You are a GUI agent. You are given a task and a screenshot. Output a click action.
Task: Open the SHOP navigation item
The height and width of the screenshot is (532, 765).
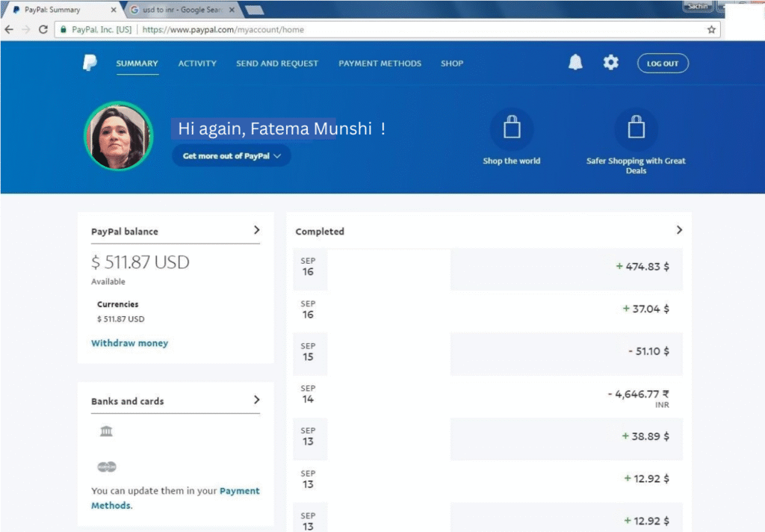tap(452, 64)
